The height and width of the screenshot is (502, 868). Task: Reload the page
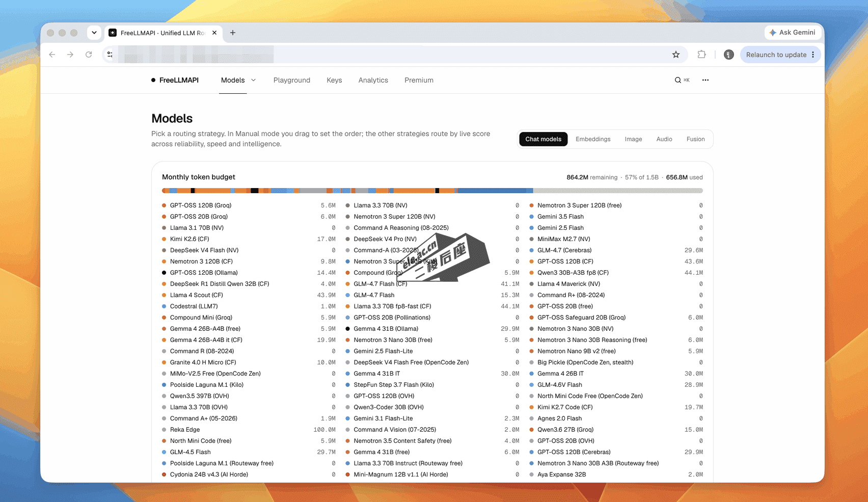tap(89, 55)
